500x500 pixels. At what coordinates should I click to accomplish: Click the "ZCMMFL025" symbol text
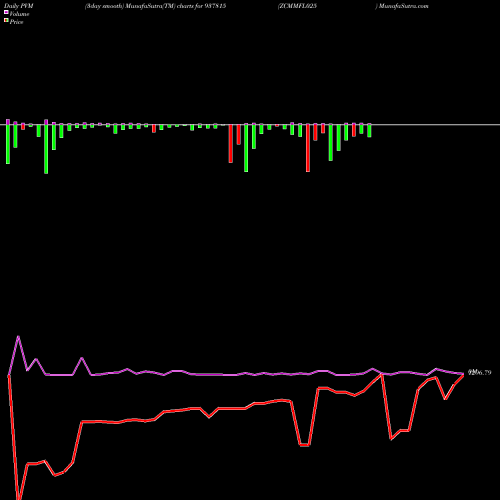coord(298,6)
